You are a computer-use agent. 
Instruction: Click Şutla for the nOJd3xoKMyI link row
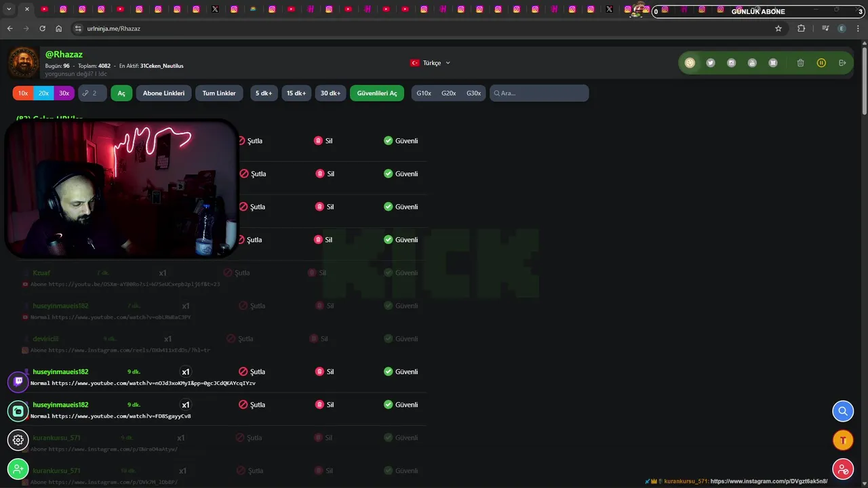tap(252, 371)
